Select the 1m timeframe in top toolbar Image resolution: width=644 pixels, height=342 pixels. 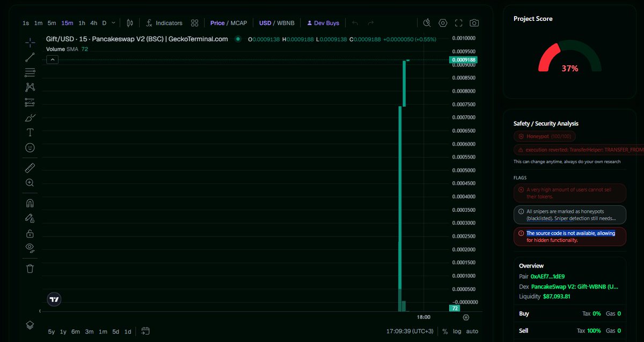pos(38,23)
